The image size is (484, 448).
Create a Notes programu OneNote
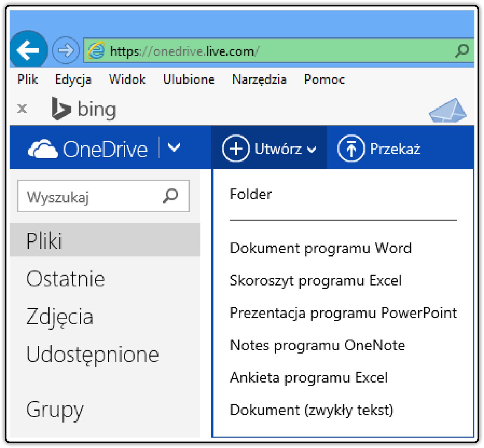pyautogui.click(x=318, y=345)
